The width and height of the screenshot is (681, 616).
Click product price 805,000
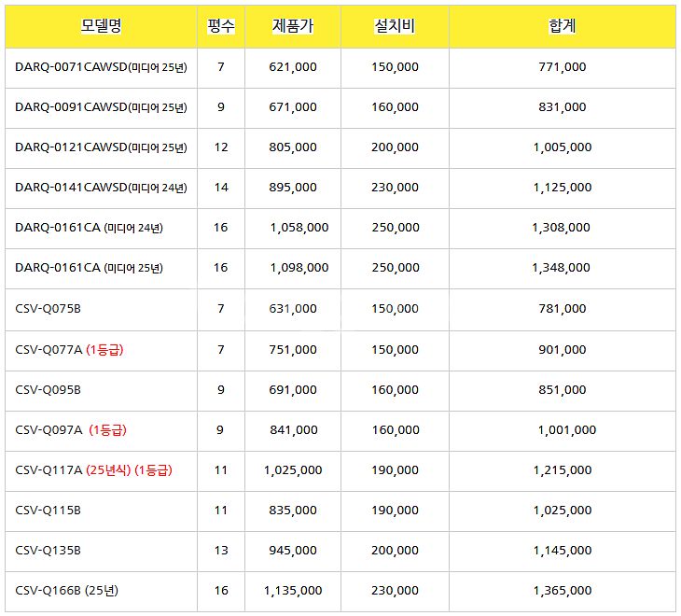[293, 147]
